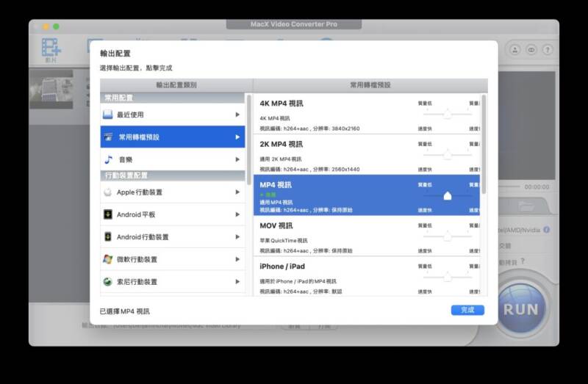Click the Sony mobile device icon

click(107, 282)
